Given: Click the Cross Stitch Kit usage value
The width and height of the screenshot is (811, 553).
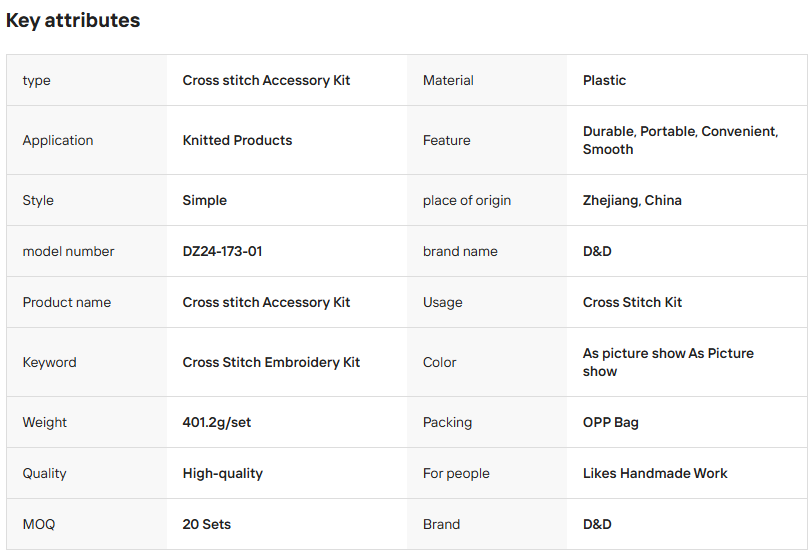Looking at the screenshot, I should pos(632,302).
